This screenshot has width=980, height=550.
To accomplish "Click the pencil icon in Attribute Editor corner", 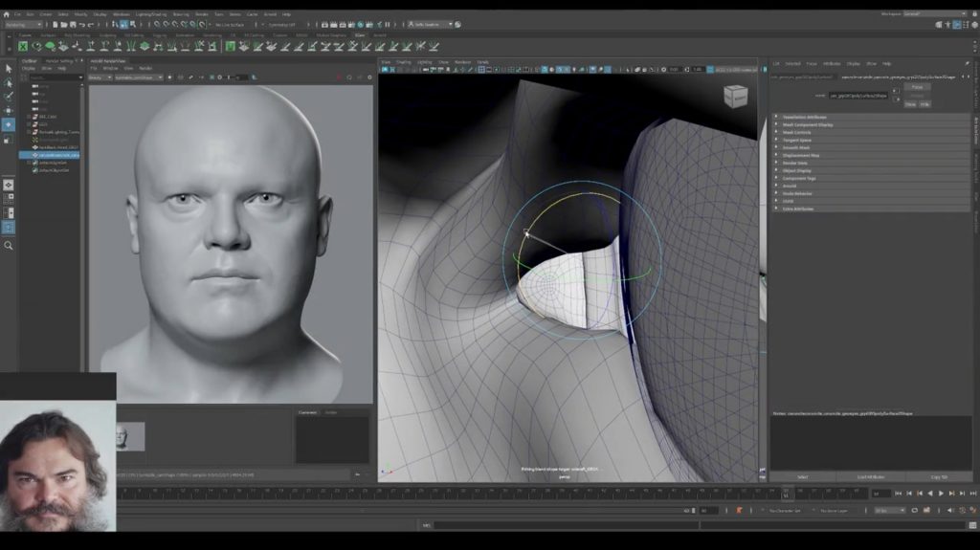I will tap(967, 64).
